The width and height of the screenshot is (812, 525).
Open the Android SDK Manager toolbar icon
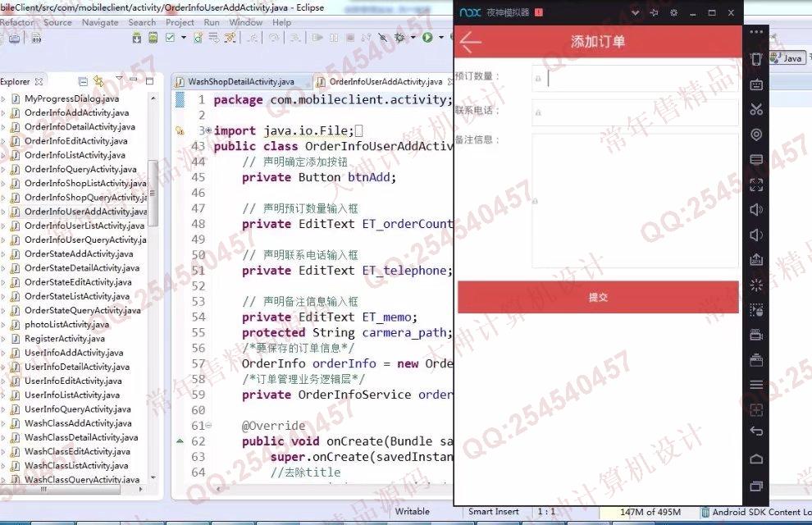click(137, 37)
